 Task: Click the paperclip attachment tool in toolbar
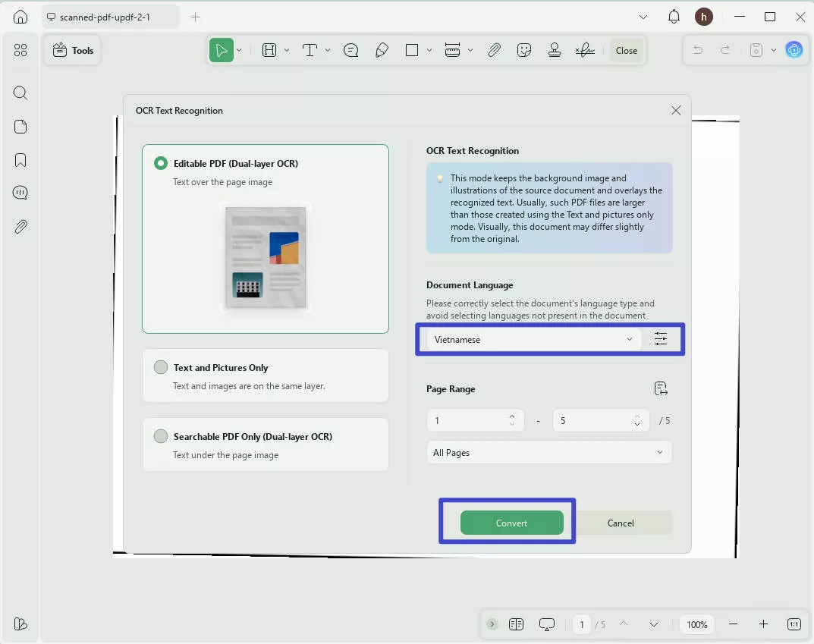coord(494,50)
